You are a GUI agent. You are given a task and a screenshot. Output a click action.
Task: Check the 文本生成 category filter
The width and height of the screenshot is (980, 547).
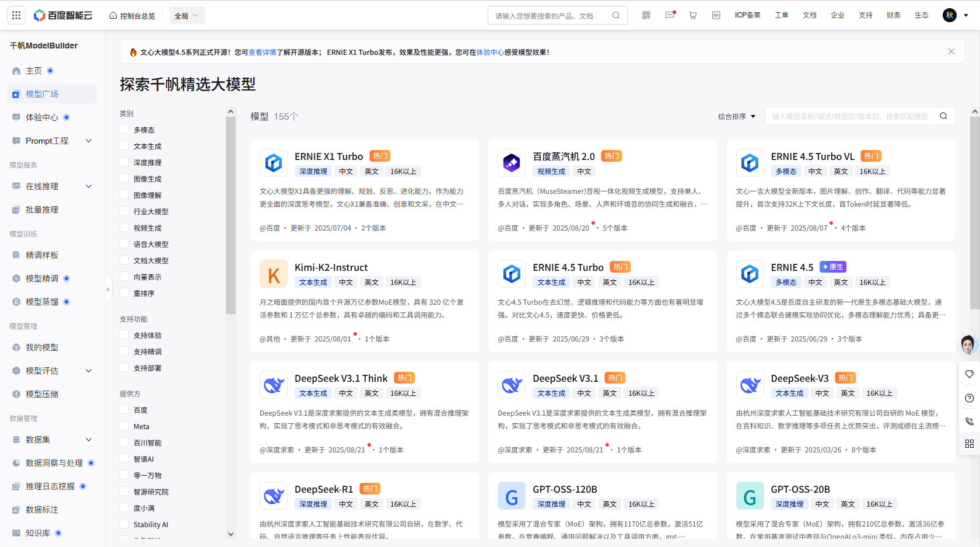(124, 146)
